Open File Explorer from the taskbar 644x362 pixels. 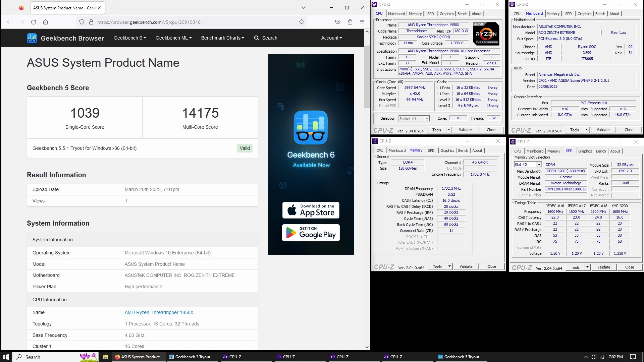(x=105, y=357)
